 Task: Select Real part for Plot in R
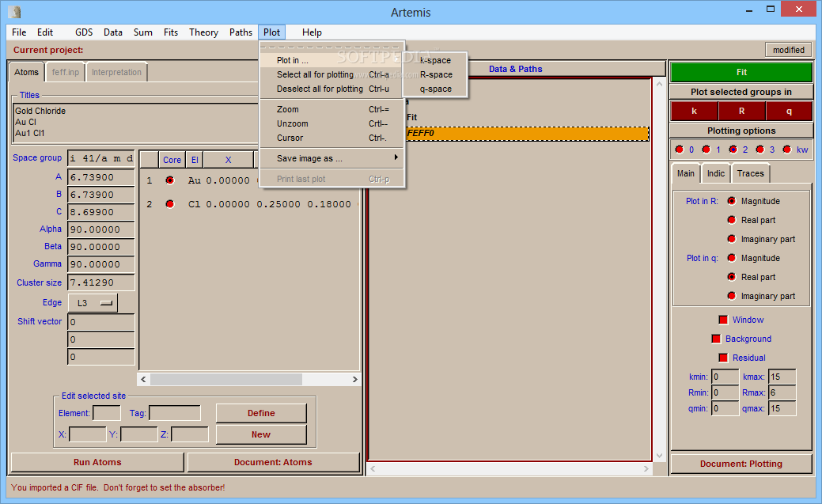[732, 220]
